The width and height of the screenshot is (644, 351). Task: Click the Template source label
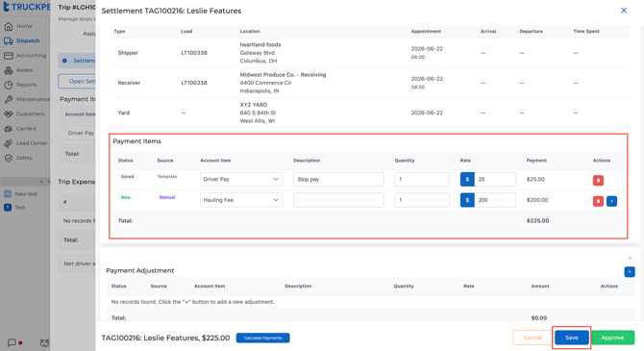click(166, 177)
